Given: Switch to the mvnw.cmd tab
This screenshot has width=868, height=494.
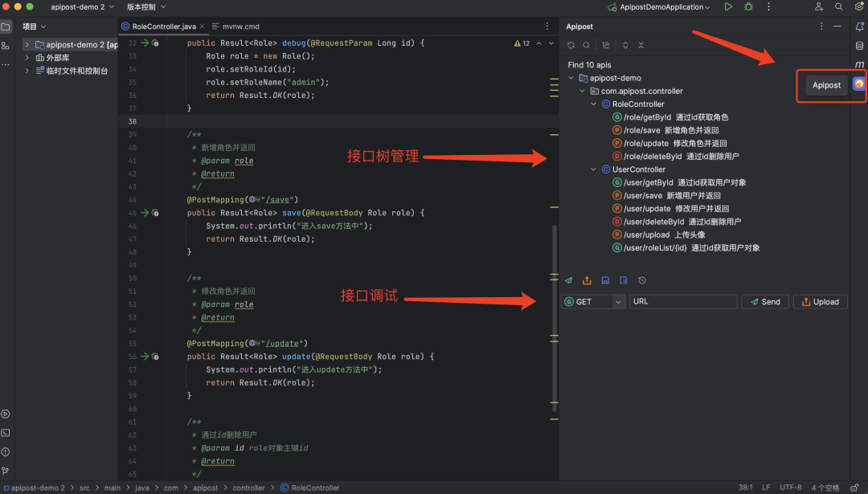Looking at the screenshot, I should tap(235, 27).
